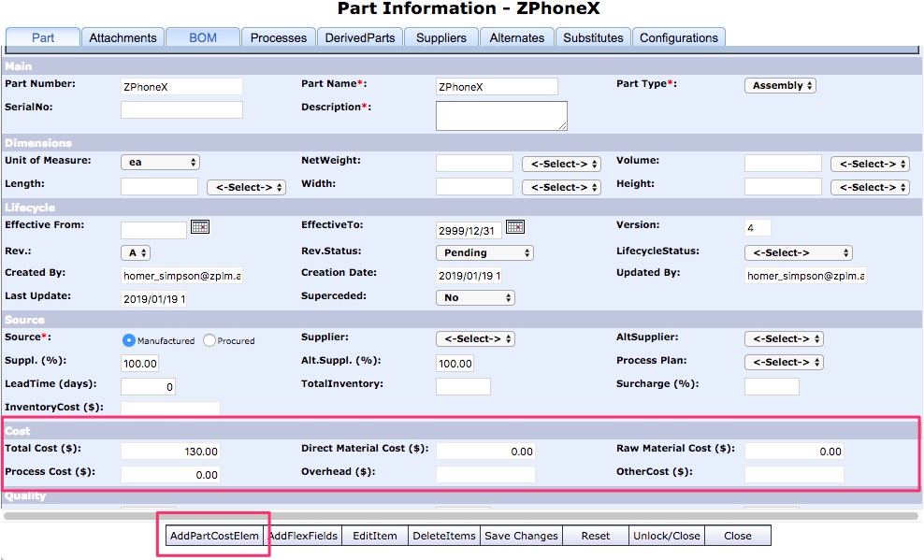Open the Process Plan dropdown

[785, 362]
